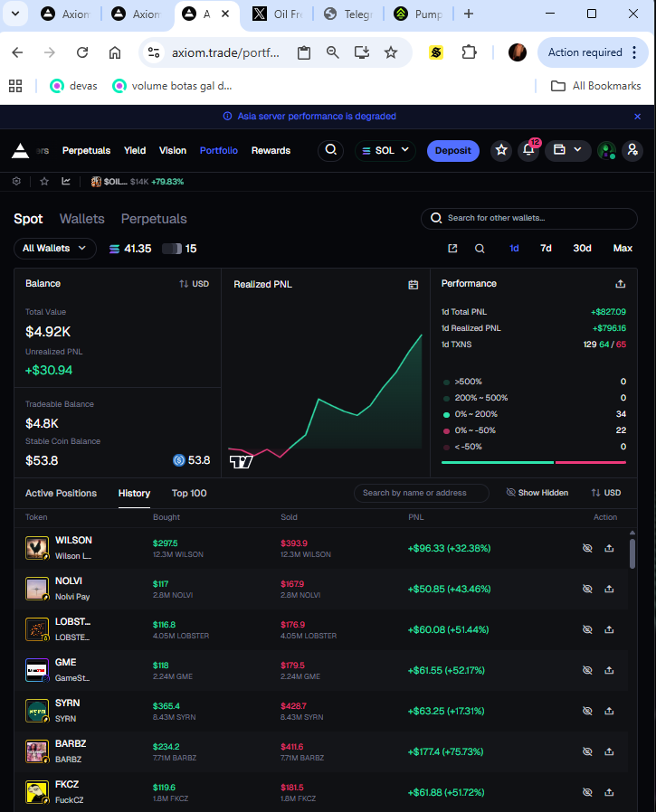Viewport: 656px width, 812px height.
Task: Share the Performance panel via export icon
Action: click(620, 284)
